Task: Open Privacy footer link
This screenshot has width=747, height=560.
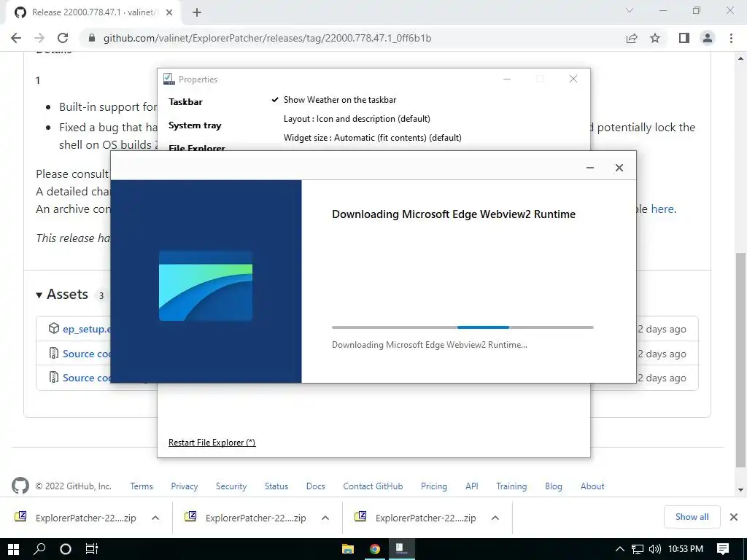Action: [185, 486]
